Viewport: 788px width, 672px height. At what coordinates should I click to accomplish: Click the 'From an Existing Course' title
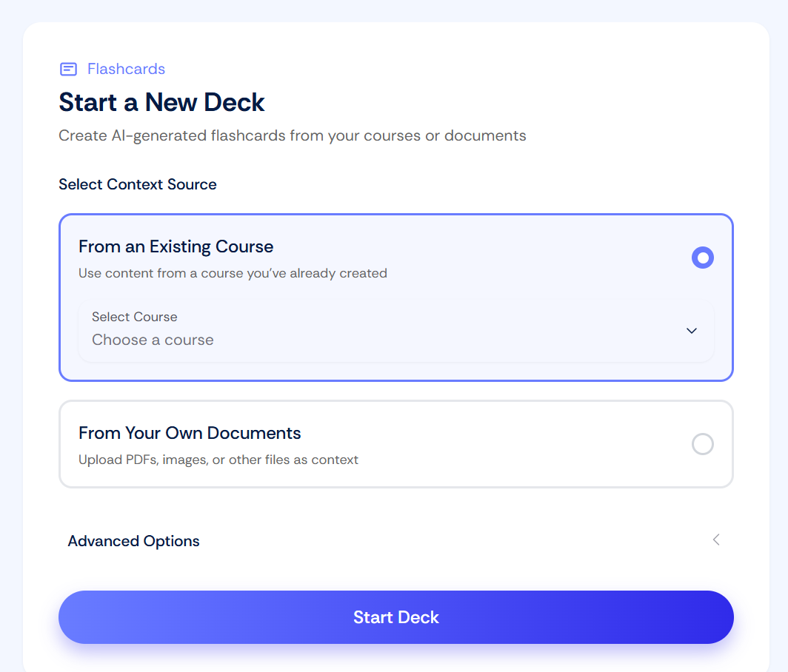click(x=176, y=246)
